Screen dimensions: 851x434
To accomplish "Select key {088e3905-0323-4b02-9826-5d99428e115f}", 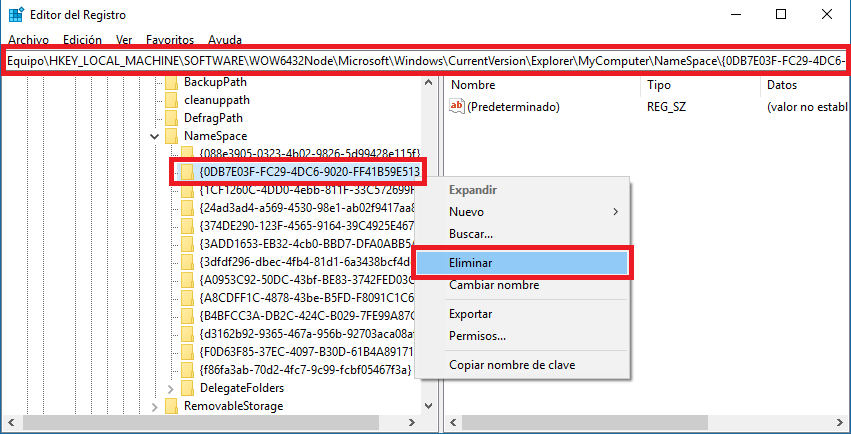I will pyautogui.click(x=309, y=154).
